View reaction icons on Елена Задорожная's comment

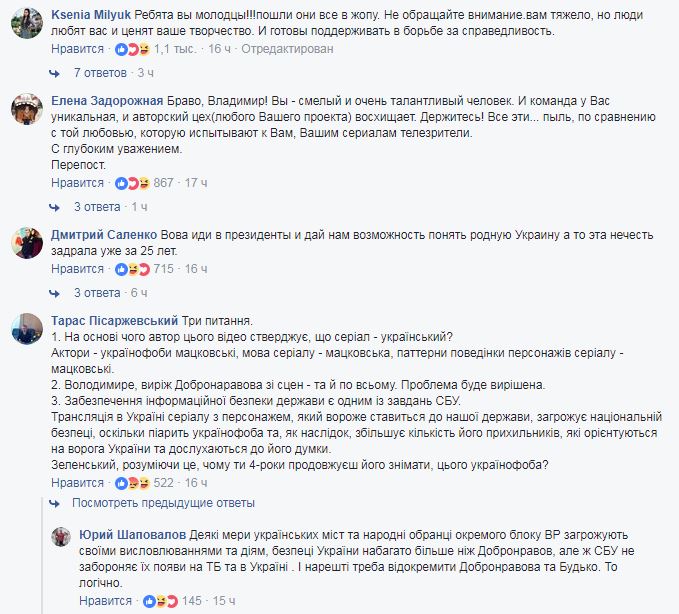click(133, 183)
